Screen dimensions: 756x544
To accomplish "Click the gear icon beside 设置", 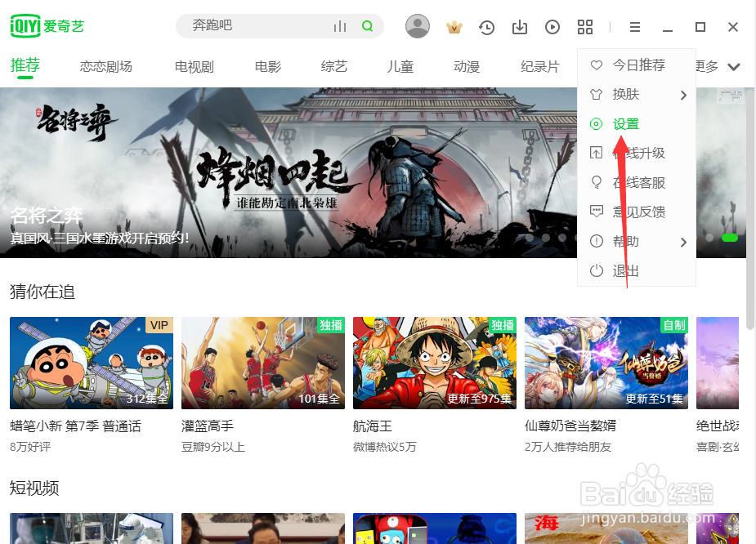I will (x=597, y=124).
